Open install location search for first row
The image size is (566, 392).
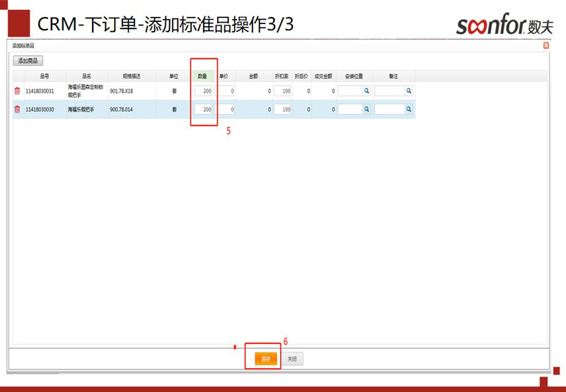(x=366, y=91)
